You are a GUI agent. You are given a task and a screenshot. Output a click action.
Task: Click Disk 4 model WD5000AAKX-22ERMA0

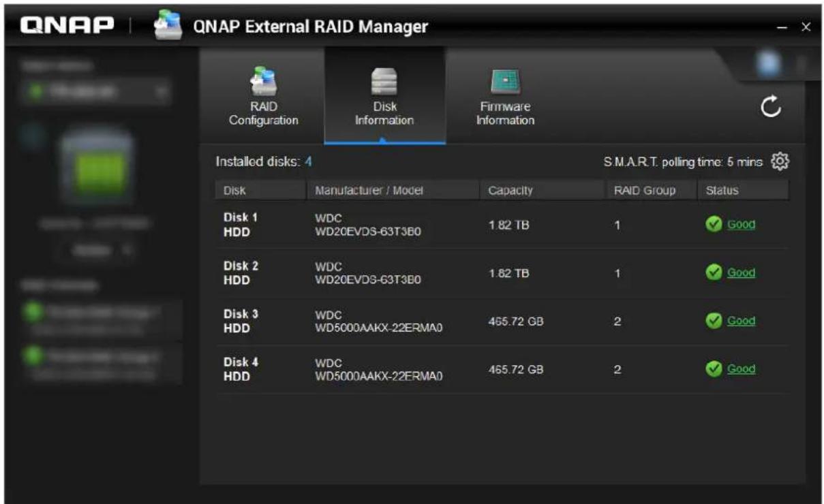[379, 377]
